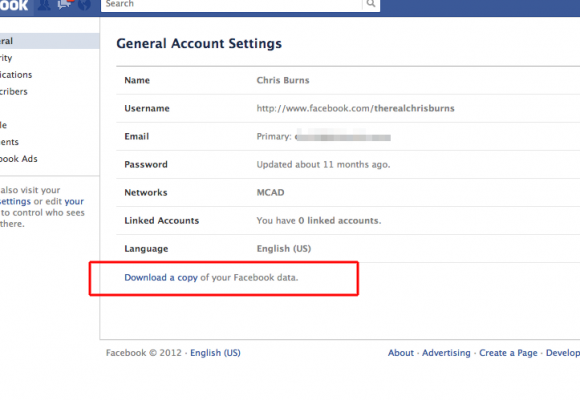
Task: Click the search magnifier button
Action: click(x=371, y=4)
